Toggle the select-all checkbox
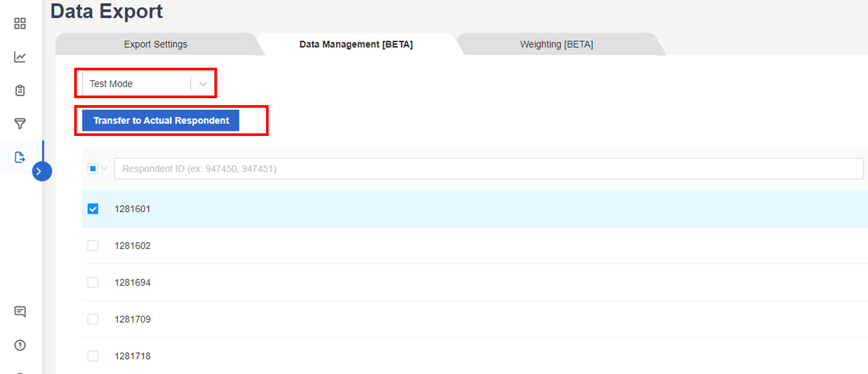The width and height of the screenshot is (868, 374). [93, 169]
